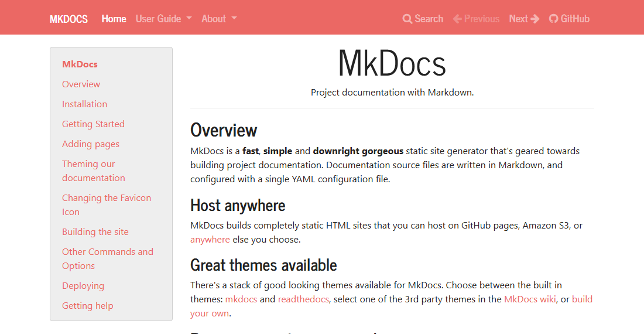The height and width of the screenshot is (334, 644).
Task: Go to the Installation sidebar link
Action: [x=85, y=104]
